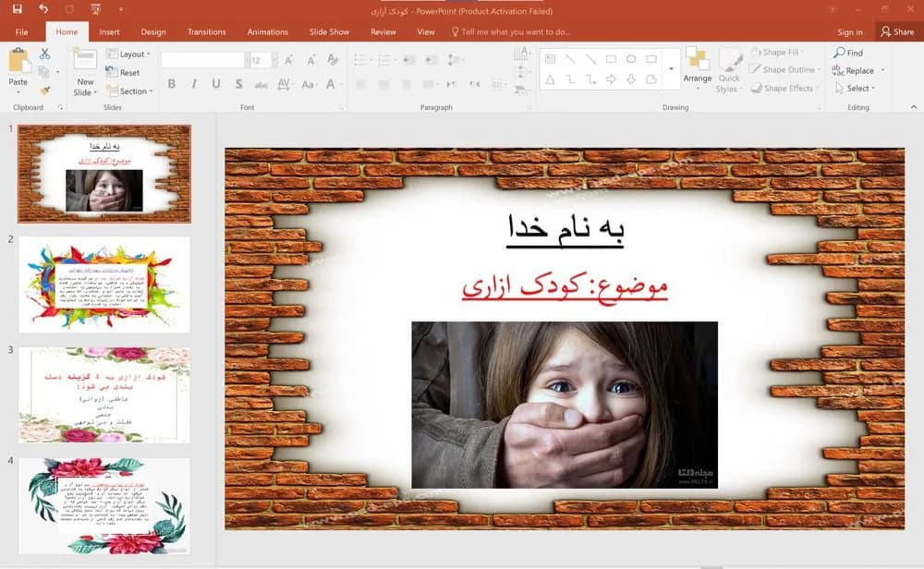Cut selection with the scissors icon

point(44,54)
